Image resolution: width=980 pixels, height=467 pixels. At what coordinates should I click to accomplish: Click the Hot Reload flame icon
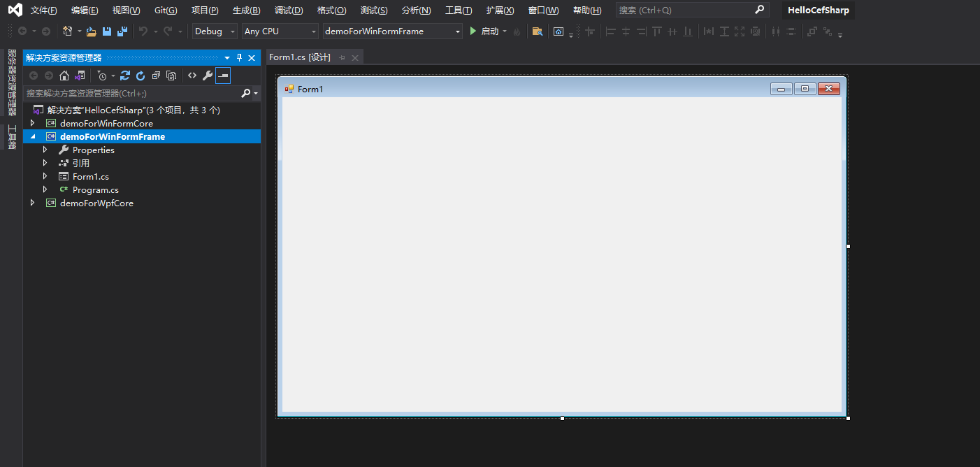517,31
